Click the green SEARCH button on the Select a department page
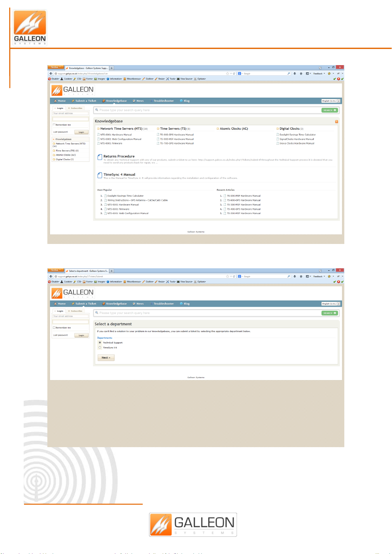Image resolution: width=392 pixels, height=554 pixels. pos(330,313)
